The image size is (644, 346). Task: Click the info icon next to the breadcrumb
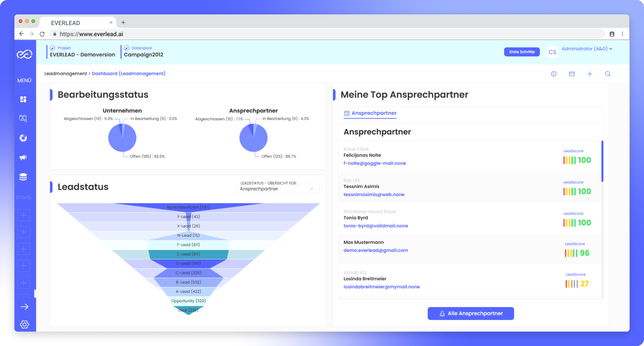(x=554, y=74)
